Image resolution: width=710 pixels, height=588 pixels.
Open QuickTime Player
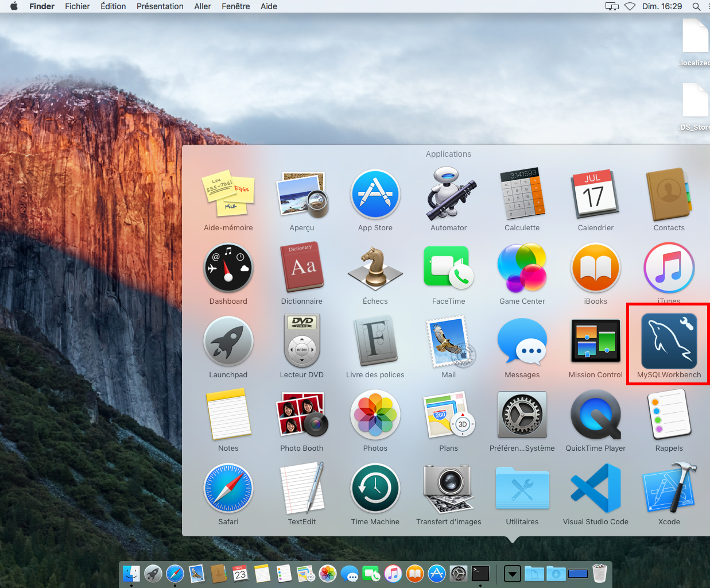(x=595, y=415)
